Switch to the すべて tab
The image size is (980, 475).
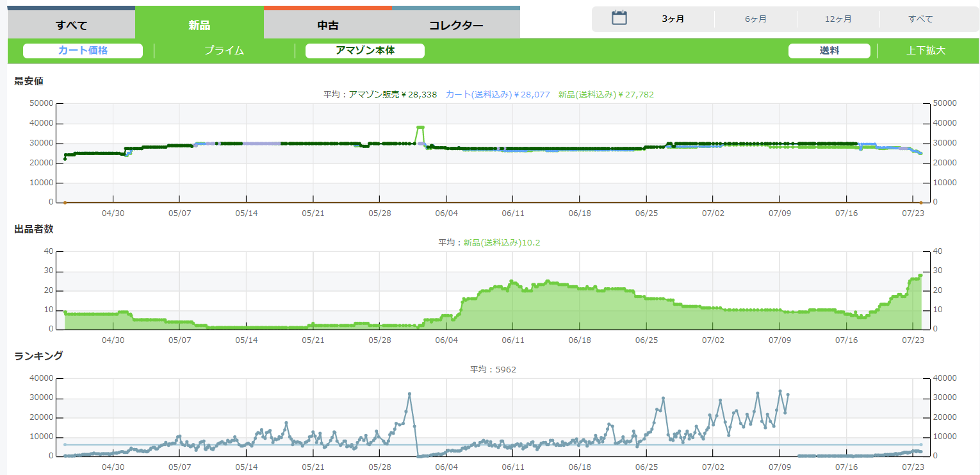[71, 26]
